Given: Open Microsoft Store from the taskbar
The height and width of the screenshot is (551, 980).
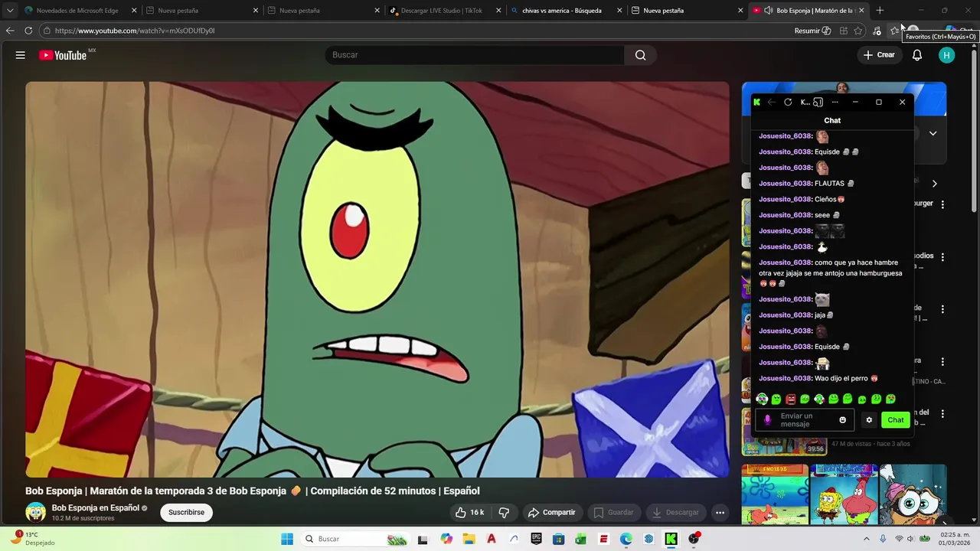Looking at the screenshot, I should (559, 540).
